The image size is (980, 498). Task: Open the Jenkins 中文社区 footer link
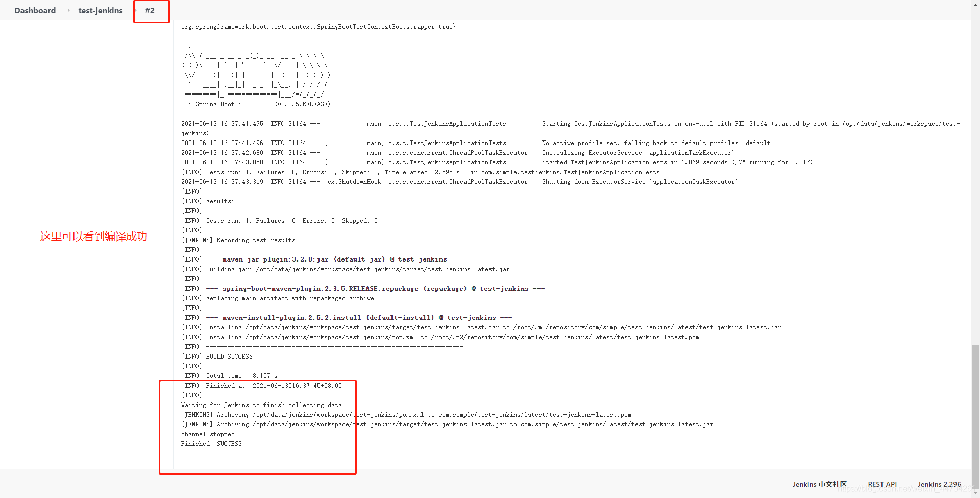click(819, 484)
